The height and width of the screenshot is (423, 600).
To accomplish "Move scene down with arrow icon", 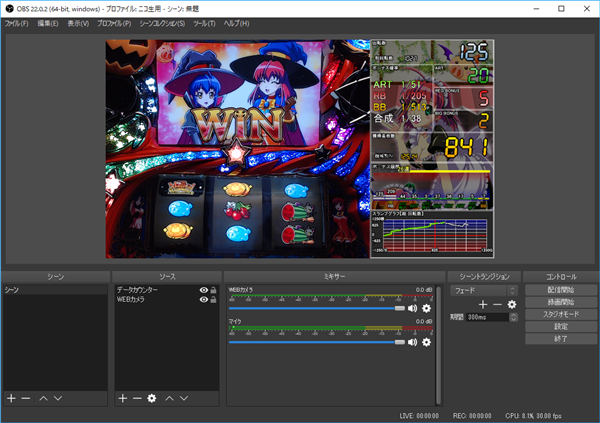I will pyautogui.click(x=58, y=399).
